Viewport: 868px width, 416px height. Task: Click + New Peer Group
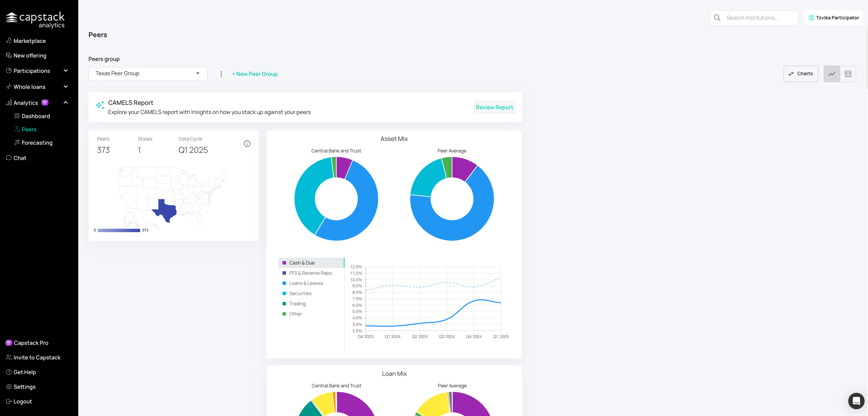coord(255,74)
